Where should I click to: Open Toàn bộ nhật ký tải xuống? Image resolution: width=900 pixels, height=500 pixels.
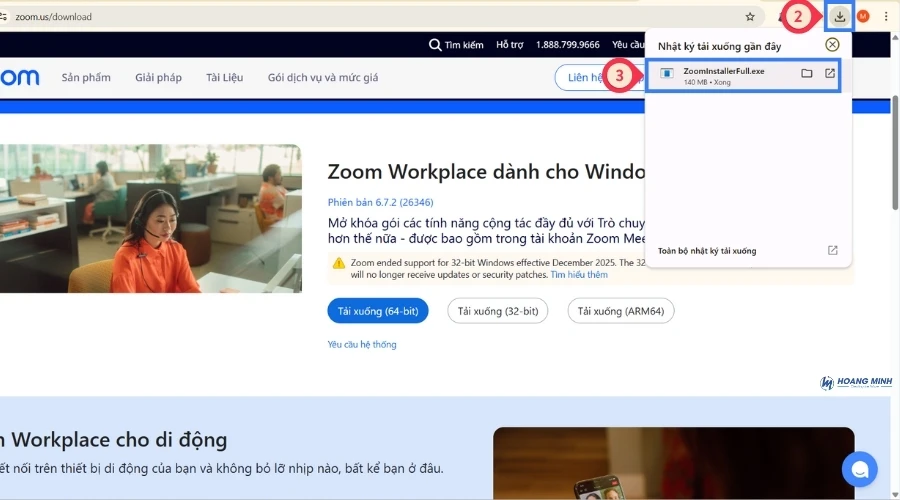708,250
